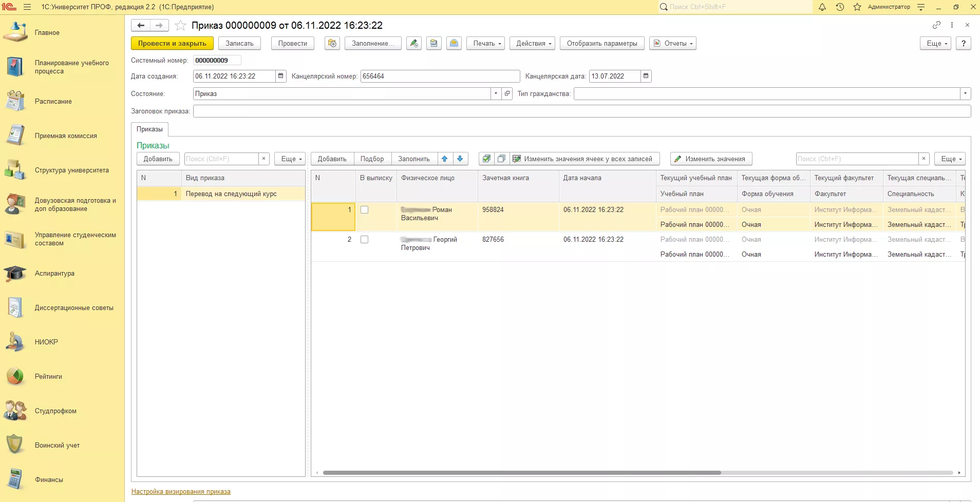The image size is (980, 502).
Task: Open the Рейтинги section
Action: (48, 376)
